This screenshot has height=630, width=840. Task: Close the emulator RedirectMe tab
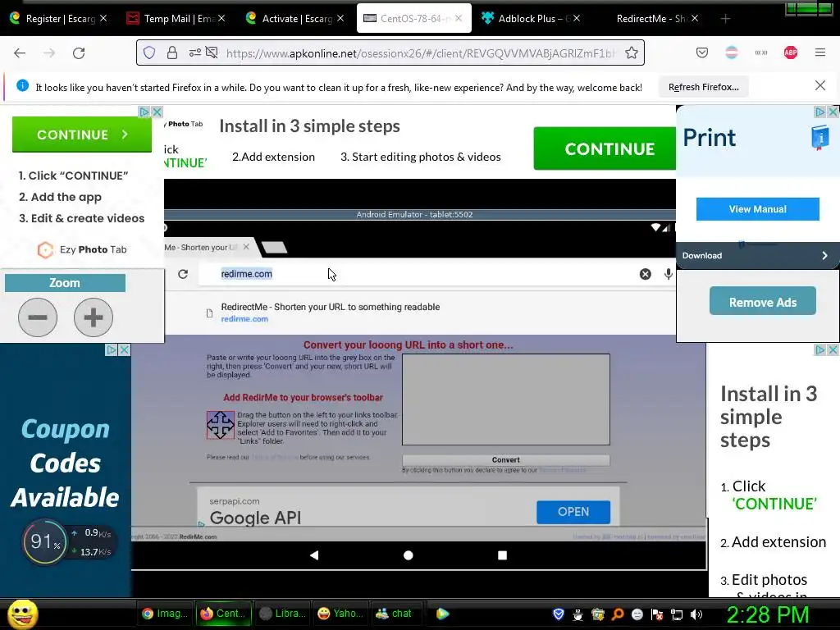coord(246,247)
